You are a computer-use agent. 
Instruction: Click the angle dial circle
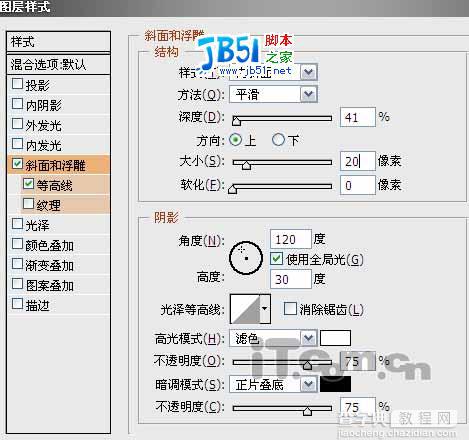click(x=246, y=258)
